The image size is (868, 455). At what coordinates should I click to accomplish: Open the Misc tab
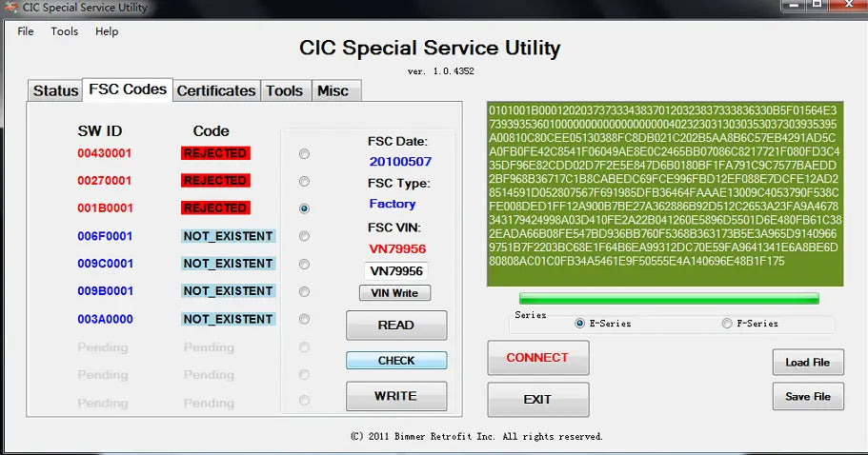[333, 91]
